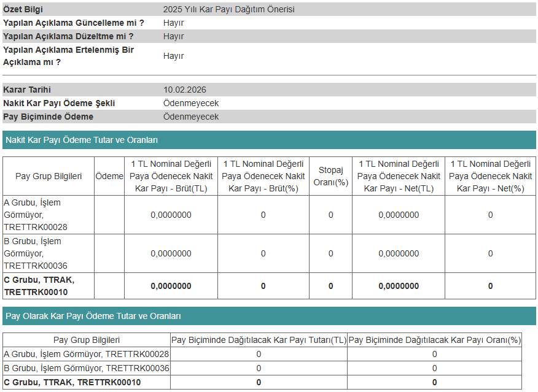Click the "Pay Olarak Kar Payı Ödeme" section header
538x392 pixels.
pyautogui.click(x=93, y=316)
